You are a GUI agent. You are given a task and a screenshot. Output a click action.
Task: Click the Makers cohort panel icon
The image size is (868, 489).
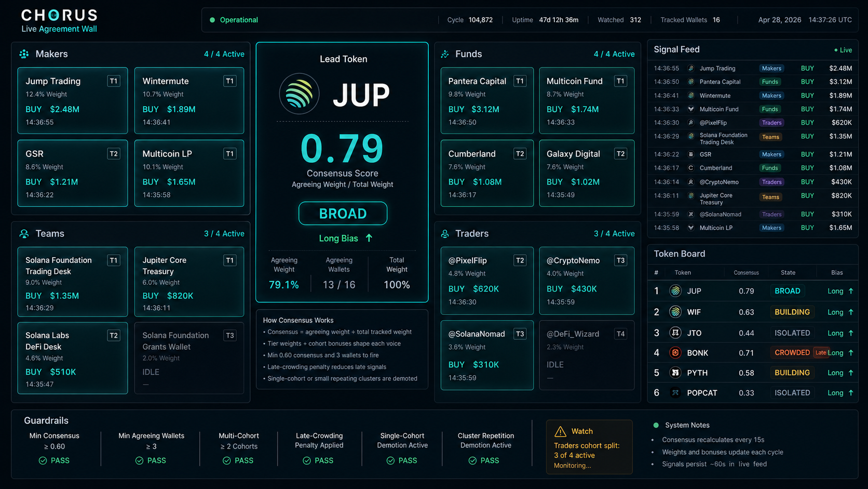pyautogui.click(x=24, y=54)
